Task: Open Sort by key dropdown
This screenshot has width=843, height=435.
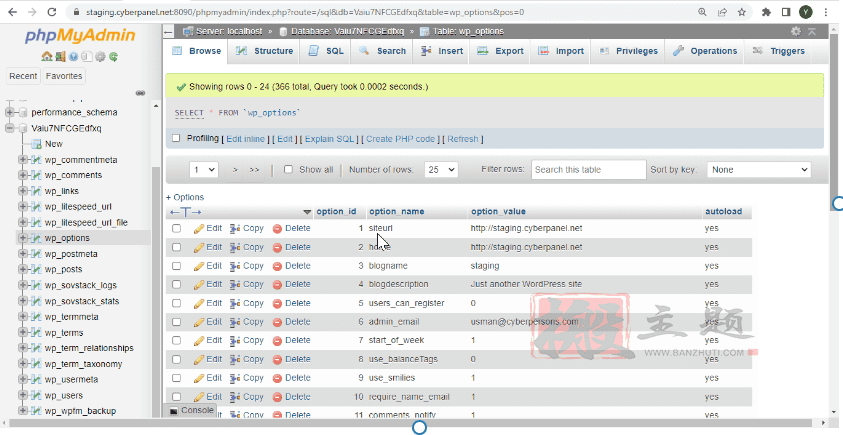Action: (x=759, y=170)
